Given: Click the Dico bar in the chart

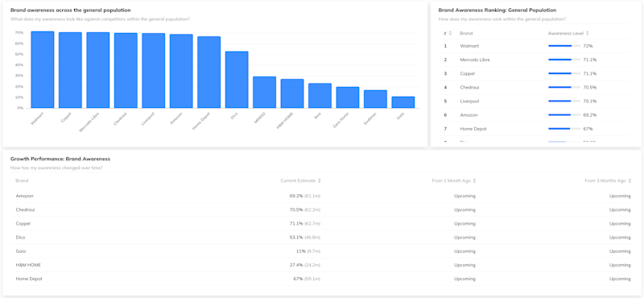Looking at the screenshot, I should pos(237,80).
